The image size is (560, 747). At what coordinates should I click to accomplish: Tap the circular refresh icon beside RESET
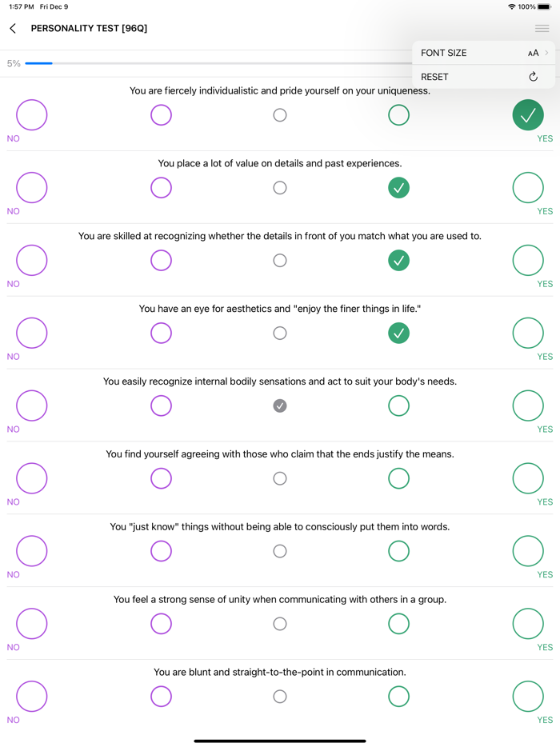(x=533, y=77)
